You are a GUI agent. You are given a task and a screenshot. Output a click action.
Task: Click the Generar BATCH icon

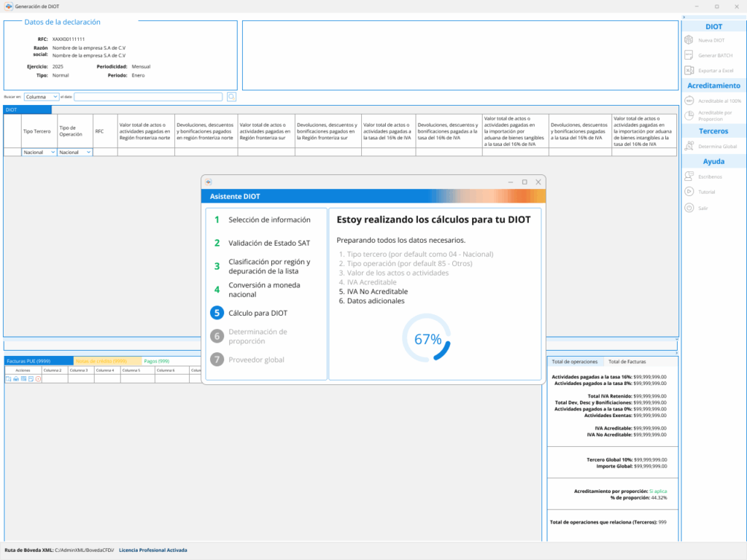[x=689, y=55]
